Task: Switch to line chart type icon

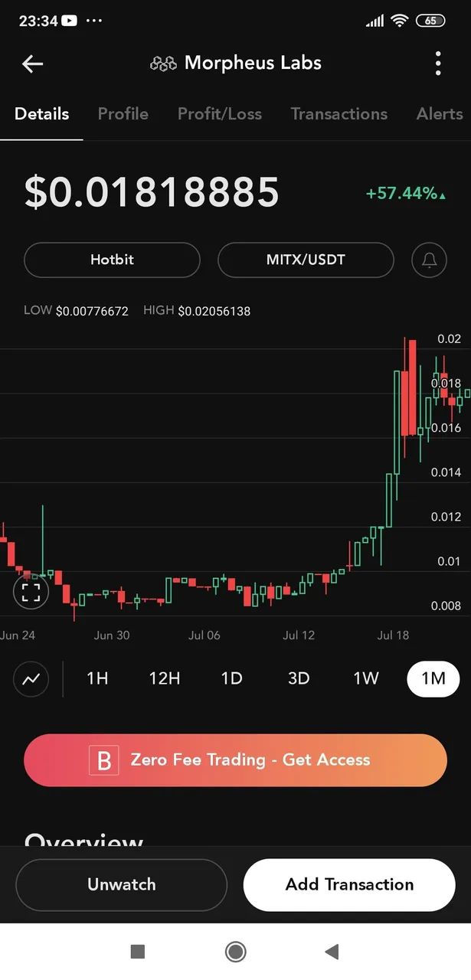Action: click(x=31, y=678)
